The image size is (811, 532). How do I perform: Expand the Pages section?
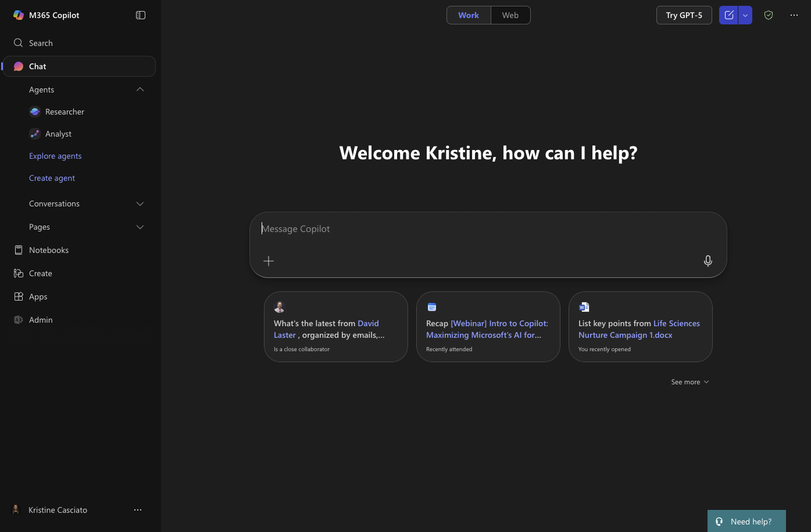pos(140,227)
